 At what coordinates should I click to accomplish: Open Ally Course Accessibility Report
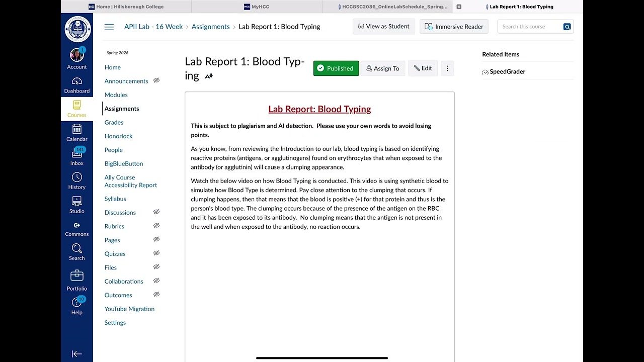tap(131, 181)
